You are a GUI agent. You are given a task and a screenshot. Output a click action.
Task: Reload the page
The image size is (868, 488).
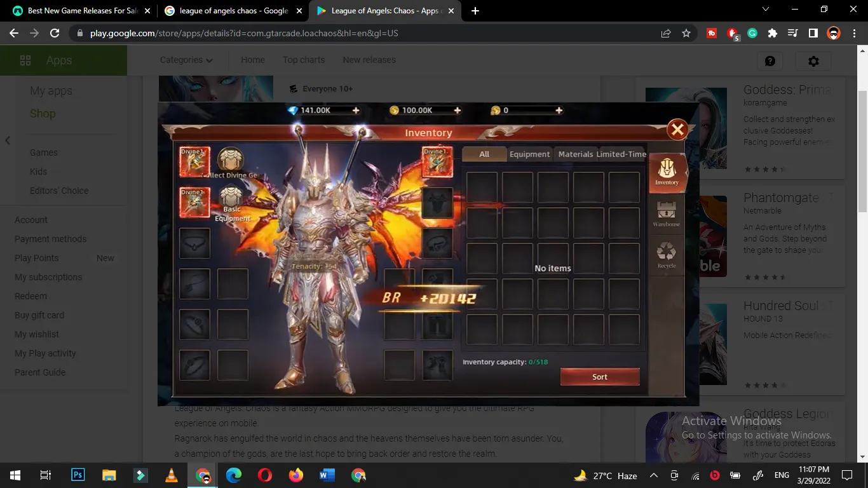pyautogui.click(x=55, y=33)
